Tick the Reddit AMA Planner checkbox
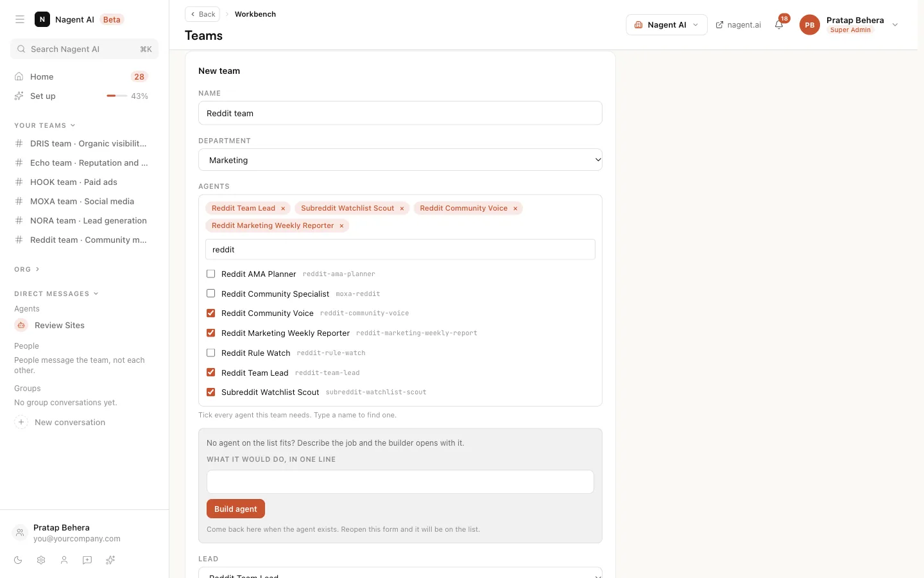The image size is (924, 578). point(210,274)
